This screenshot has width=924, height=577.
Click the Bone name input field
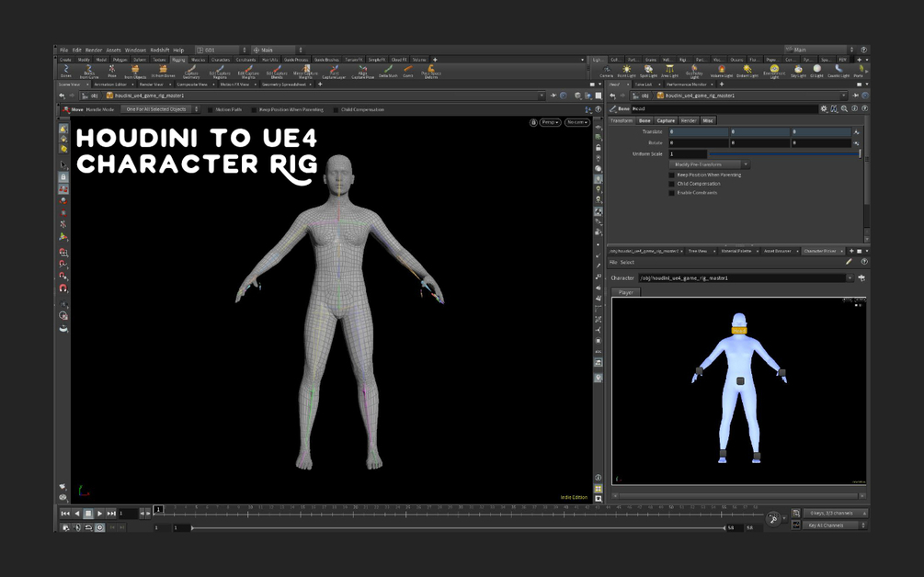(x=724, y=109)
